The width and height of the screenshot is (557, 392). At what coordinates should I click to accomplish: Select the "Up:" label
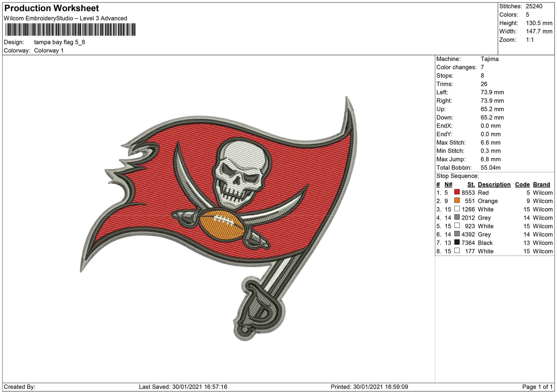tap(441, 109)
